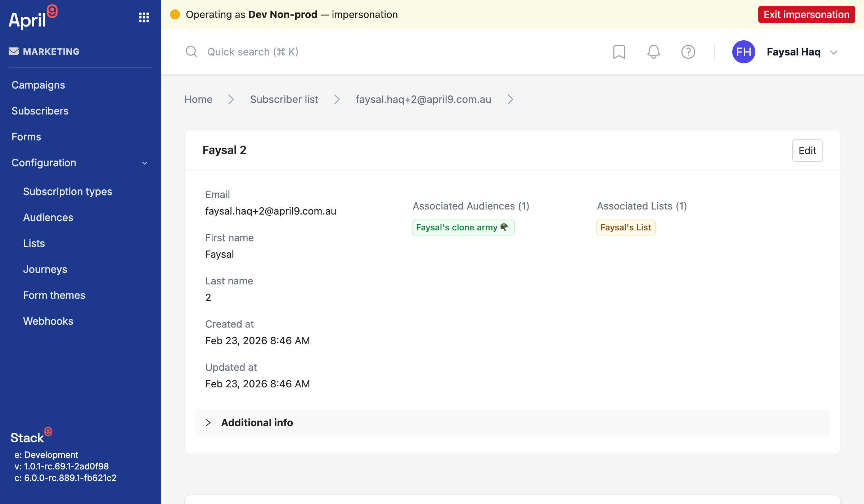Open Subscribers in the sidebar
Screen dimensions: 864x504
tap(40, 111)
